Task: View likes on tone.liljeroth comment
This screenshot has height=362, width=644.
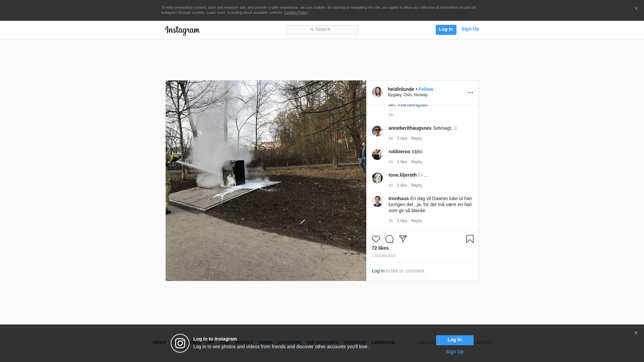Action: 402,185
